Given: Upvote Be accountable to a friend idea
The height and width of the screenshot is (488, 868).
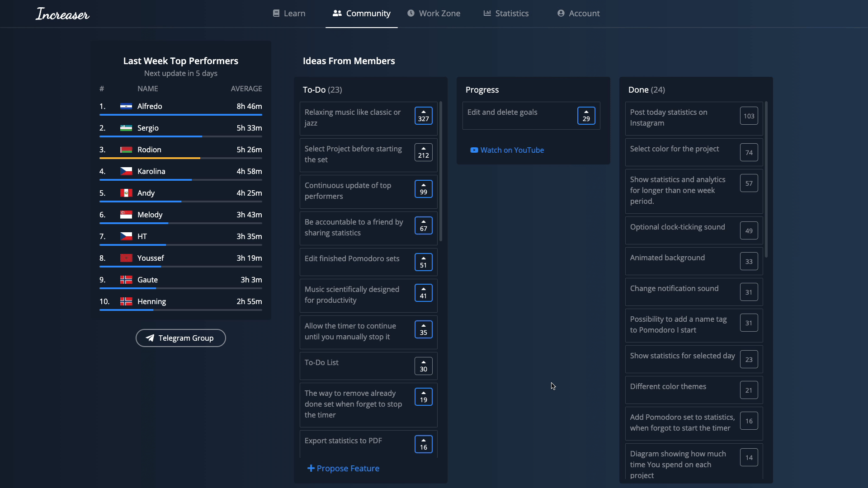Looking at the screenshot, I should [424, 225].
